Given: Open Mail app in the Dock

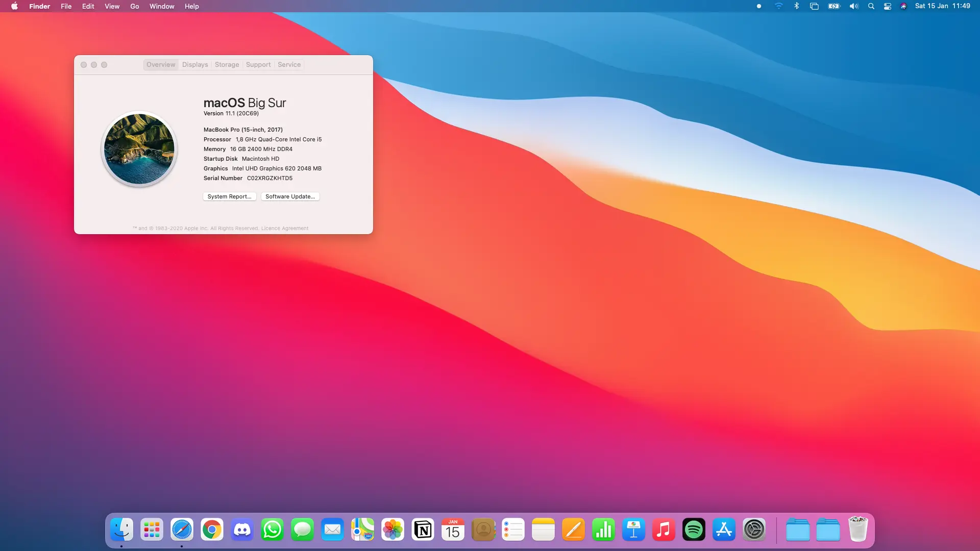Looking at the screenshot, I should point(332,530).
